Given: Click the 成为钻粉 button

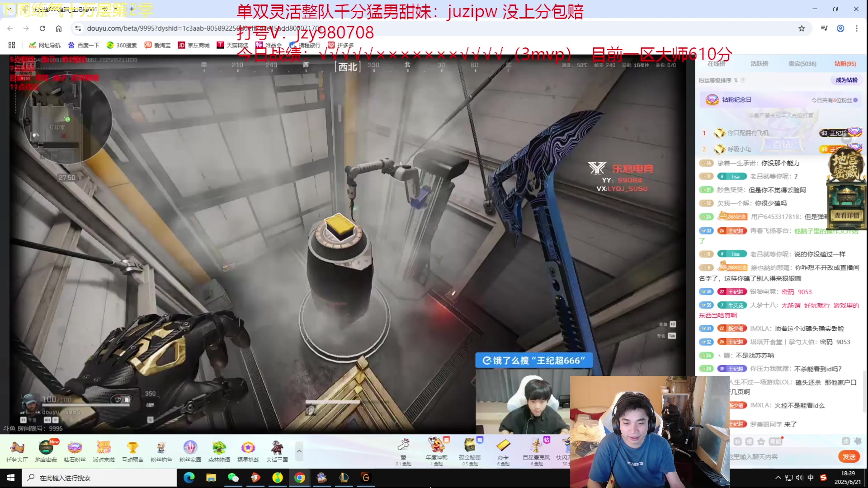Looking at the screenshot, I should pyautogui.click(x=846, y=80).
